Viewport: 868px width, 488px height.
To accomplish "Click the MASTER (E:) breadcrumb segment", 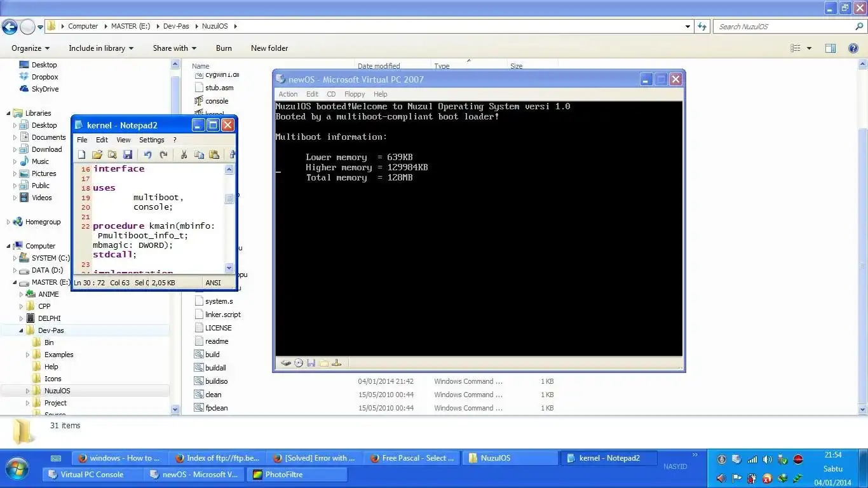I will 132,27.
